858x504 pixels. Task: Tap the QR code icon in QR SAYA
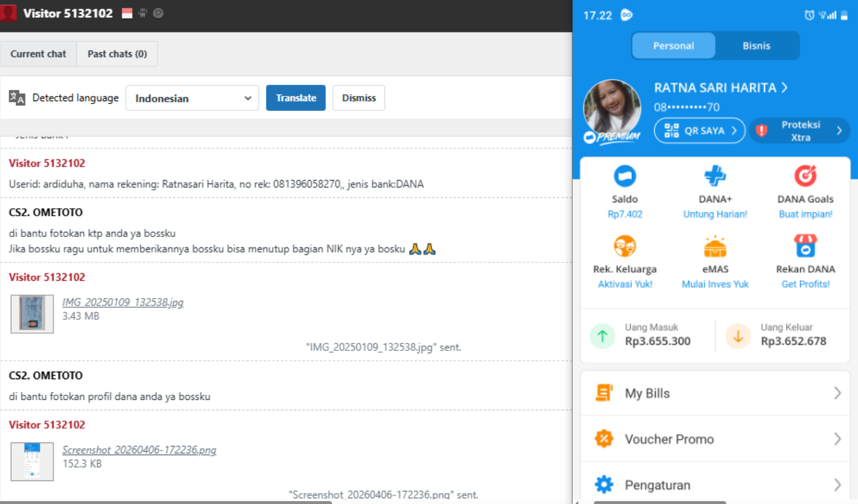672,131
